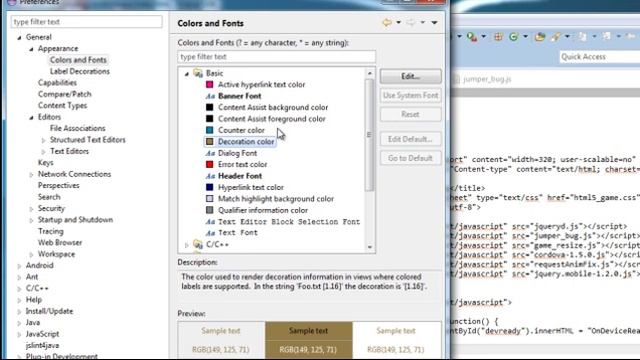Select the Header Font icon
640x360 pixels.
(210, 176)
